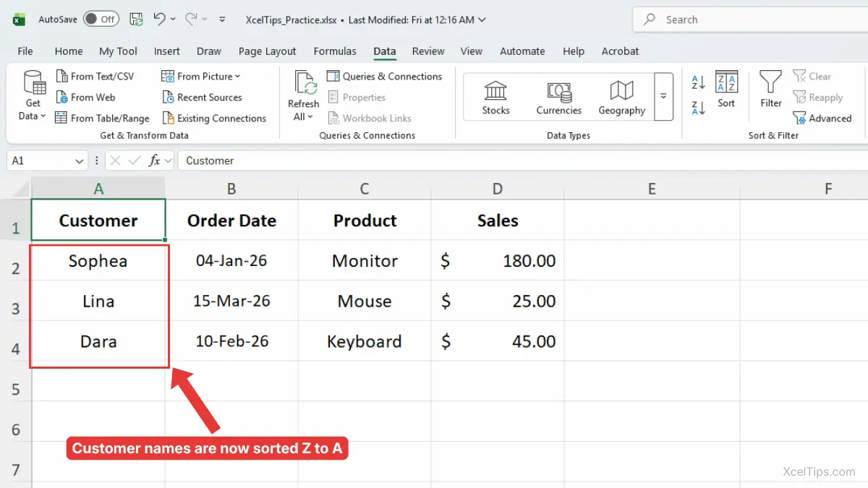Toggle the Filter funnel button
This screenshot has height=488, width=868.
point(771,90)
